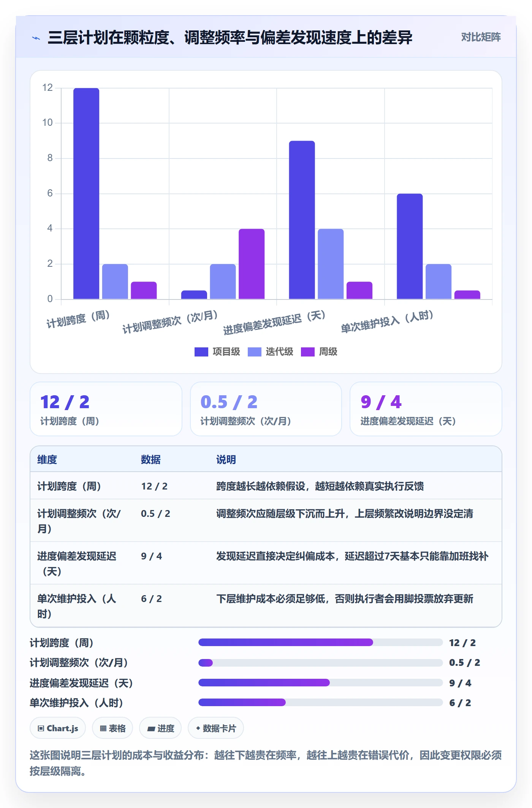Click the 进度偏差发现延迟 progress bar

[x=320, y=683]
